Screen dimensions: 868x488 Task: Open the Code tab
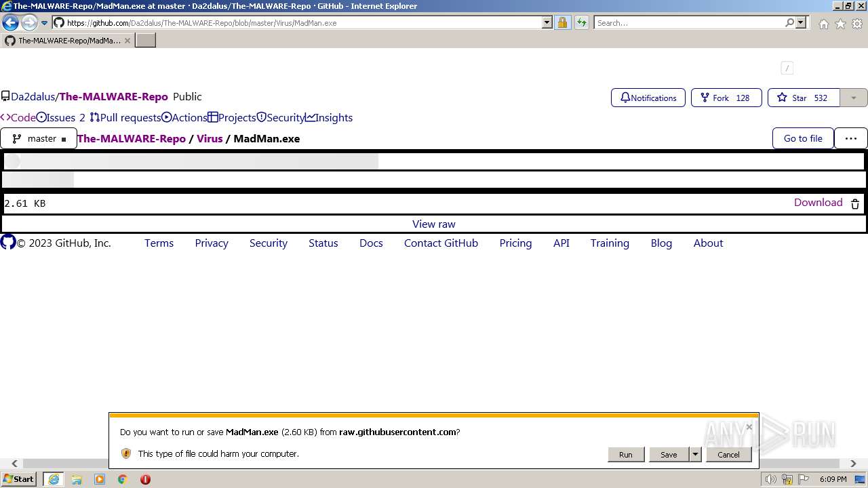coord(18,117)
